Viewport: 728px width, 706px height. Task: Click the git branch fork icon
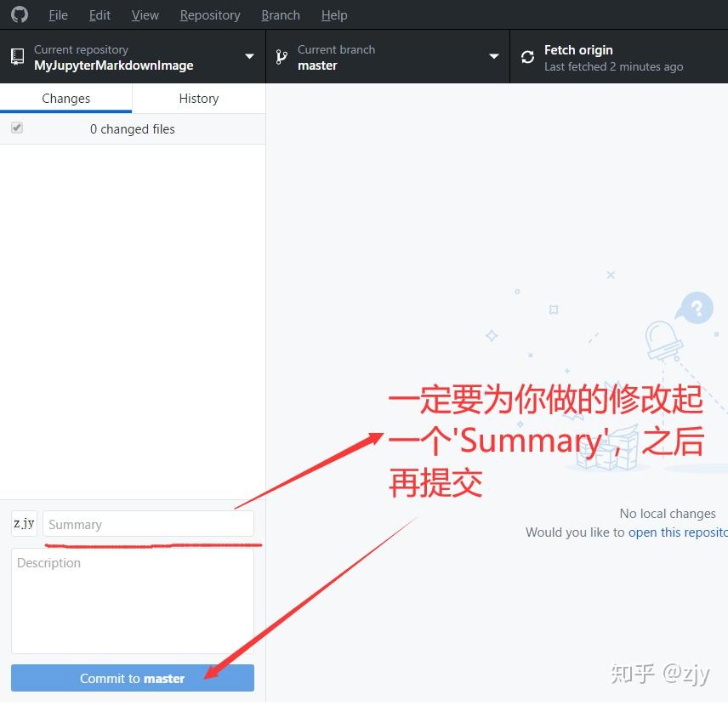pyautogui.click(x=281, y=56)
